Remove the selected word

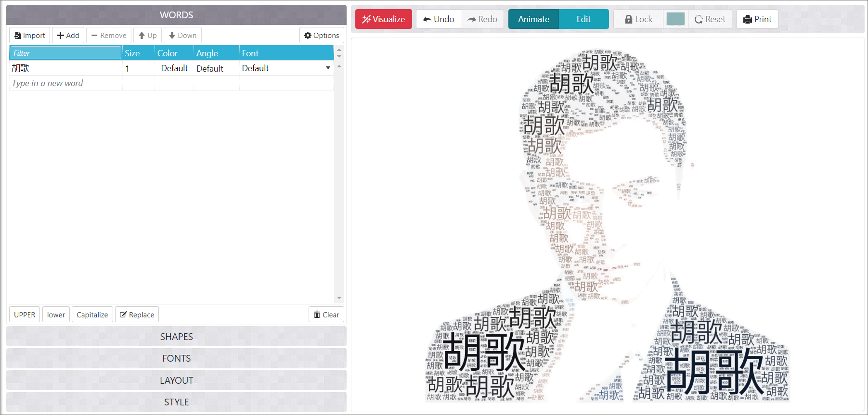point(109,36)
